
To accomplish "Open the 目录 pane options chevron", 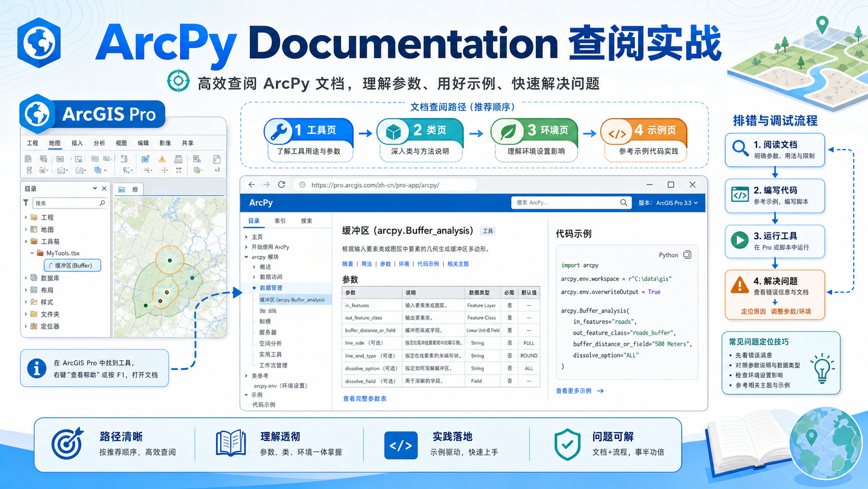I will pyautogui.click(x=95, y=189).
